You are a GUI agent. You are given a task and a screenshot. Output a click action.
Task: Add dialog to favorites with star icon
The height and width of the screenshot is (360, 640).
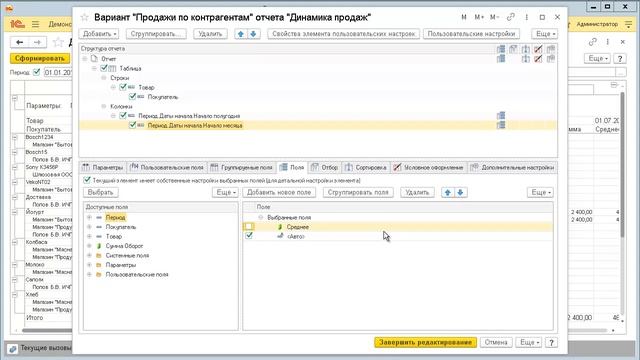[x=84, y=18]
